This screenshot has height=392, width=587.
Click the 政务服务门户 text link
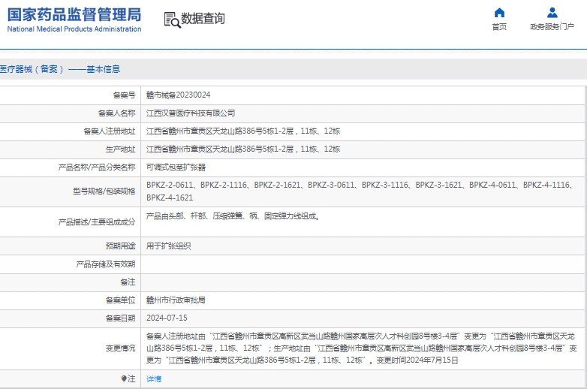(552, 26)
